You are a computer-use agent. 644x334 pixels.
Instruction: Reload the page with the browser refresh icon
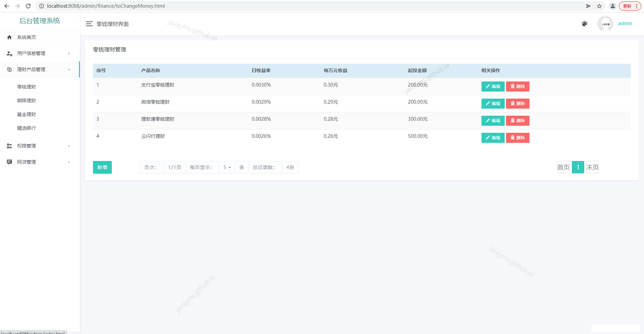pos(28,6)
